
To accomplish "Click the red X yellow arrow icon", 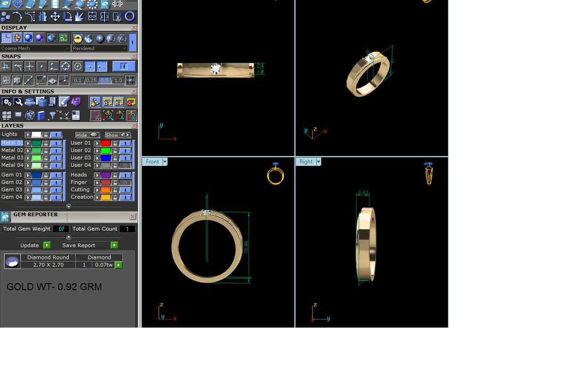I will tap(131, 102).
